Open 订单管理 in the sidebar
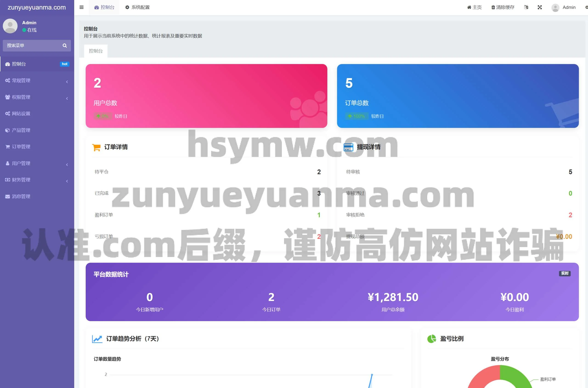 click(x=21, y=147)
